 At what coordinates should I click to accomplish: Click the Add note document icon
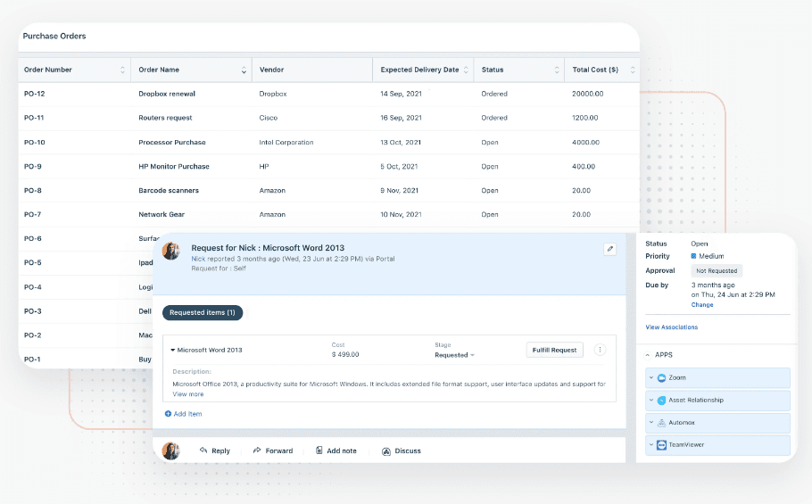tap(319, 450)
